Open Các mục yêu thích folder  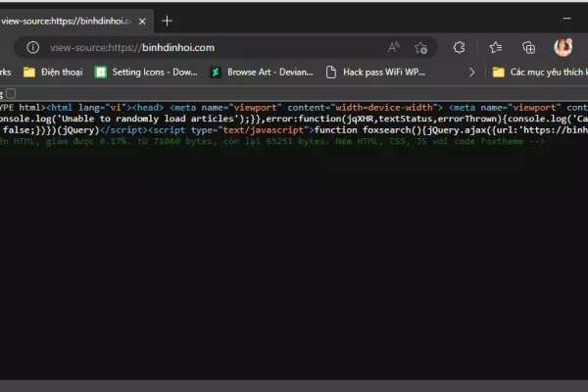[x=539, y=72]
